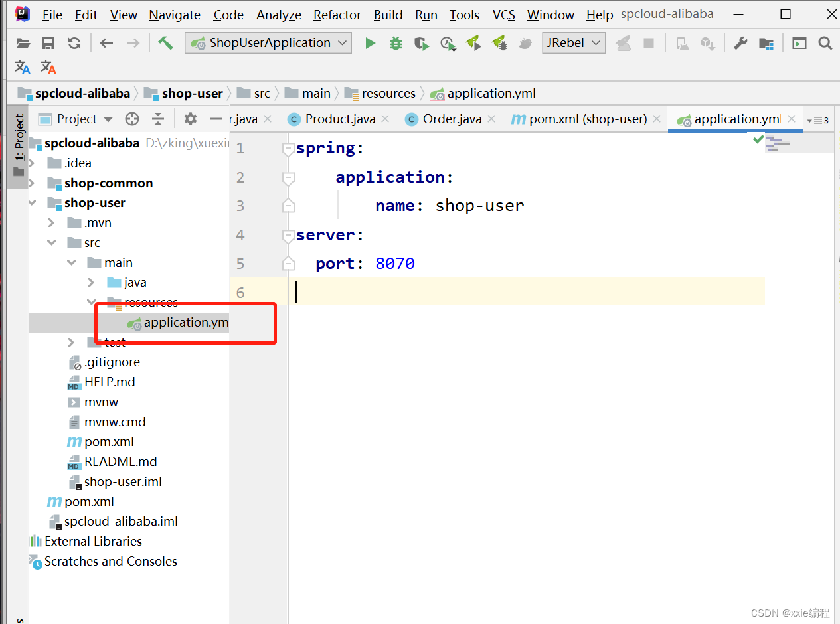This screenshot has width=840, height=624.
Task: Open the File menu
Action: pos(52,15)
